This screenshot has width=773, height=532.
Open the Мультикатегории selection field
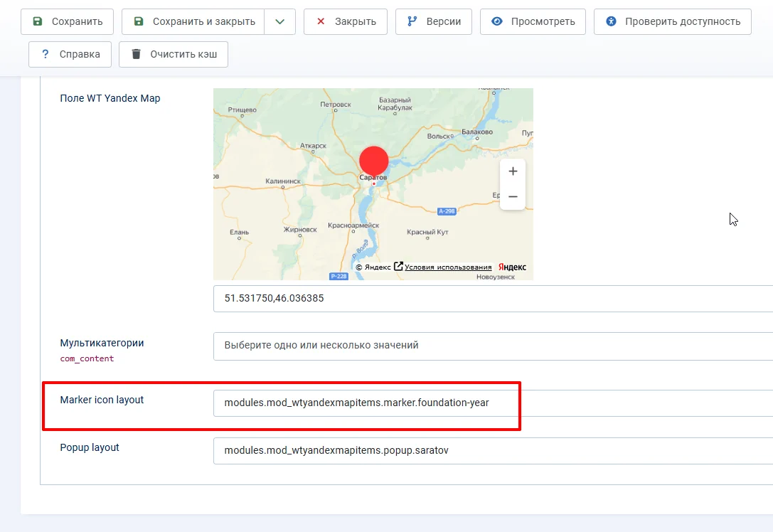(x=493, y=346)
